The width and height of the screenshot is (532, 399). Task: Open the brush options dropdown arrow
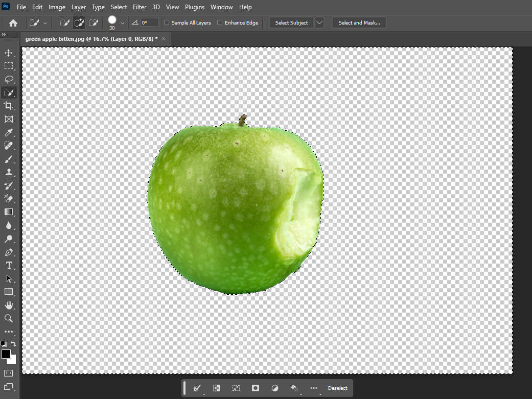123,23
